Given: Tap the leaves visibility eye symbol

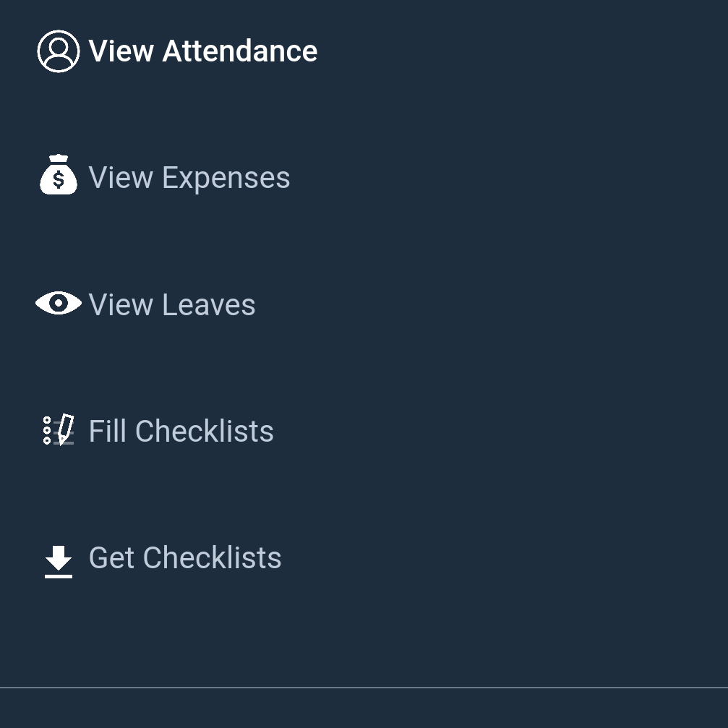Looking at the screenshot, I should pos(59,303).
